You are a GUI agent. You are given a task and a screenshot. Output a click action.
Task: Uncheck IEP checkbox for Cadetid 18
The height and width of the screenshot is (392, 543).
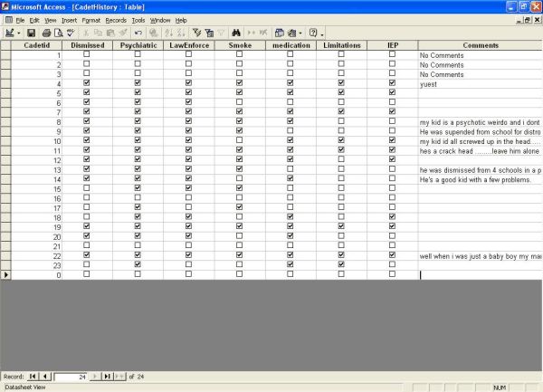pos(392,216)
